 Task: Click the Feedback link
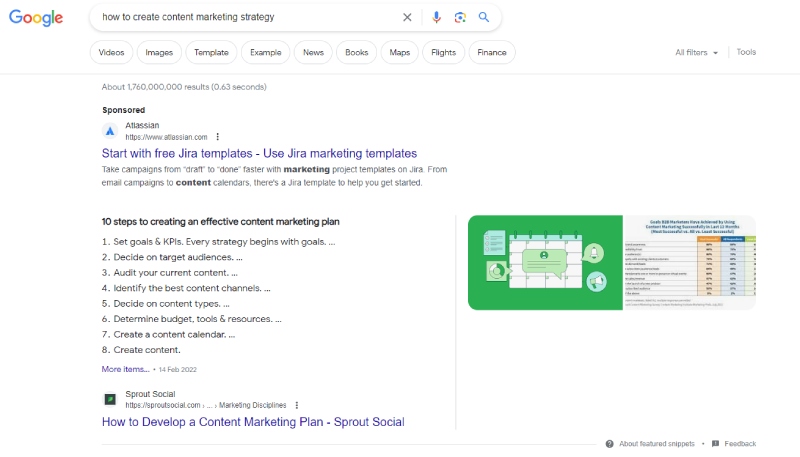point(740,444)
